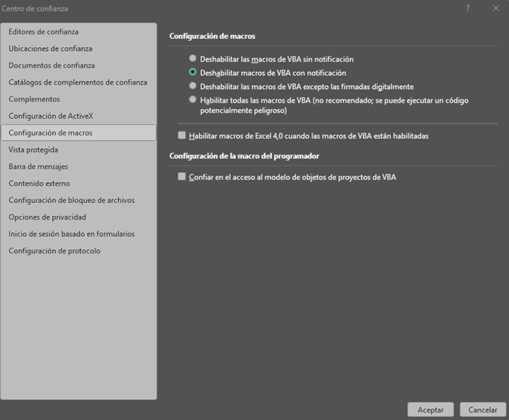Image resolution: width=509 pixels, height=420 pixels.
Task: Open 'Documentos de confianza' section
Action: [52, 65]
